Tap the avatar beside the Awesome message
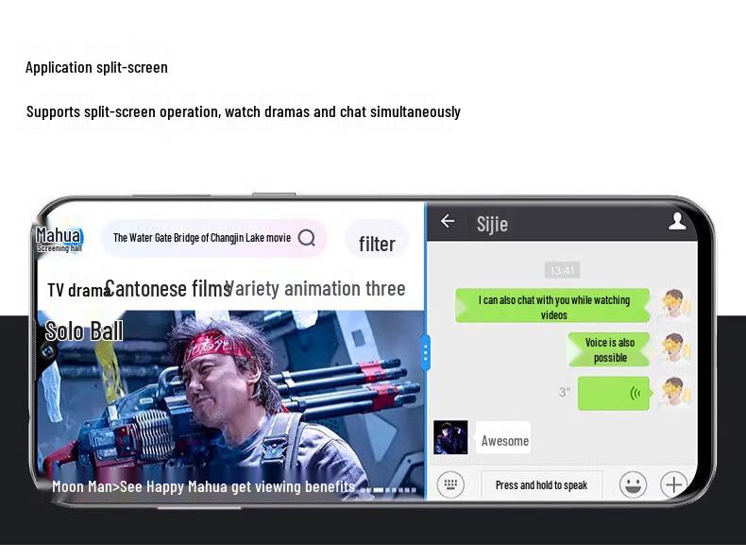The height and width of the screenshot is (560, 746). (450, 438)
